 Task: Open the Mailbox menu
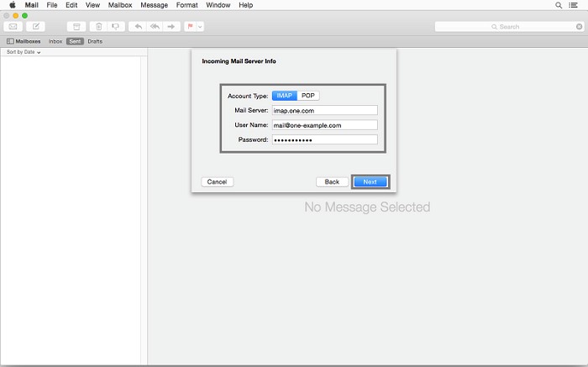point(120,5)
